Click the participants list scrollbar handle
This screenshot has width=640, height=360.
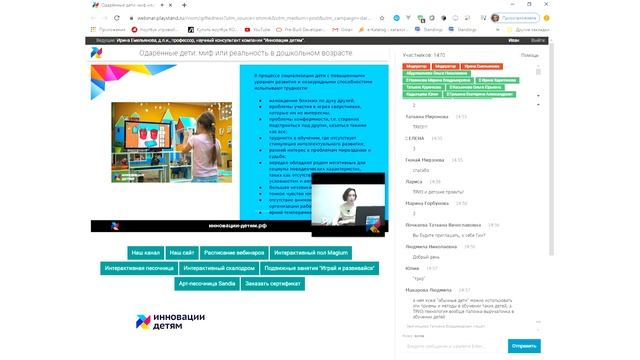pyautogui.click(x=538, y=72)
